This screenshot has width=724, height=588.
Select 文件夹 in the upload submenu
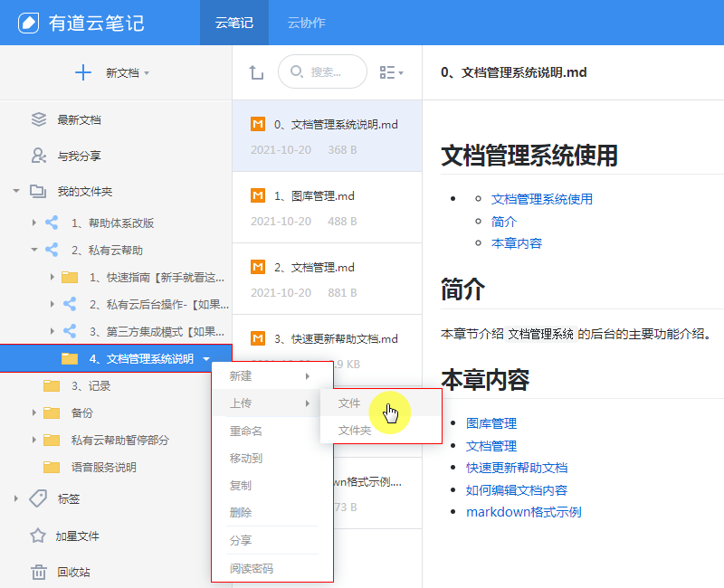(x=355, y=431)
